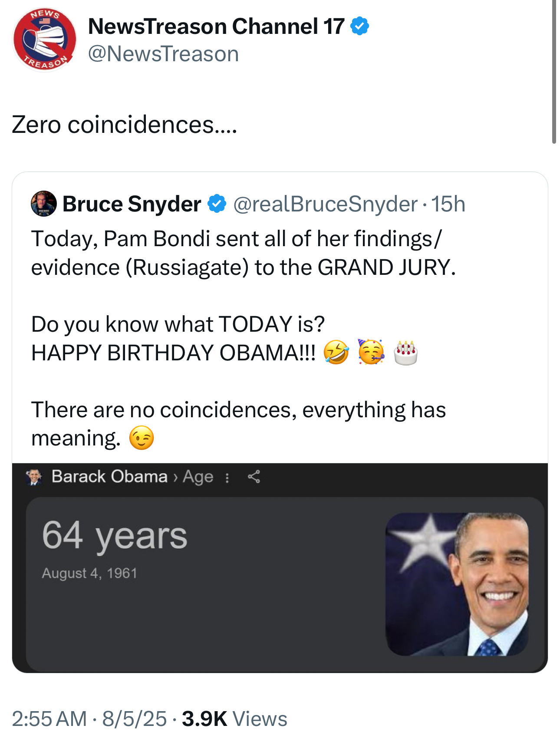Image resolution: width=560 pixels, height=742 pixels.
Task: Click the @NewsTreason handle
Action: tap(163, 54)
